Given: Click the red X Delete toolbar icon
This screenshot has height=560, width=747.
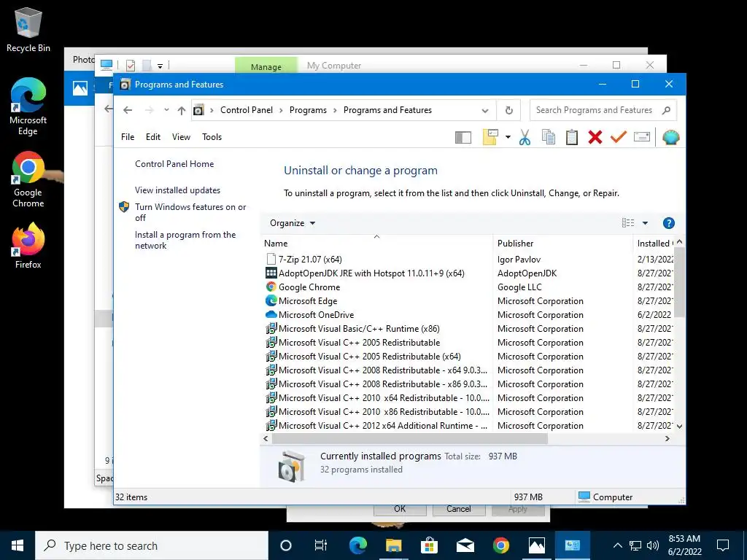Looking at the screenshot, I should point(595,137).
